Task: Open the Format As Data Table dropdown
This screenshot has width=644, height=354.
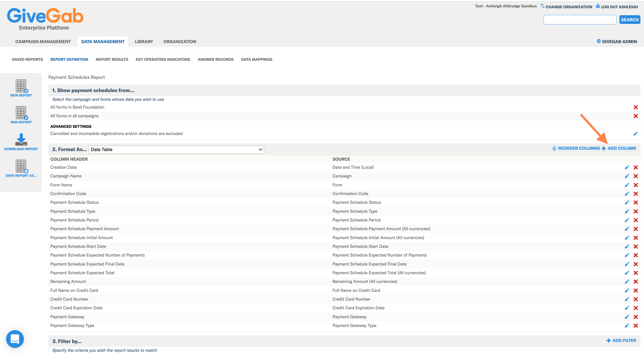Action: (x=176, y=149)
